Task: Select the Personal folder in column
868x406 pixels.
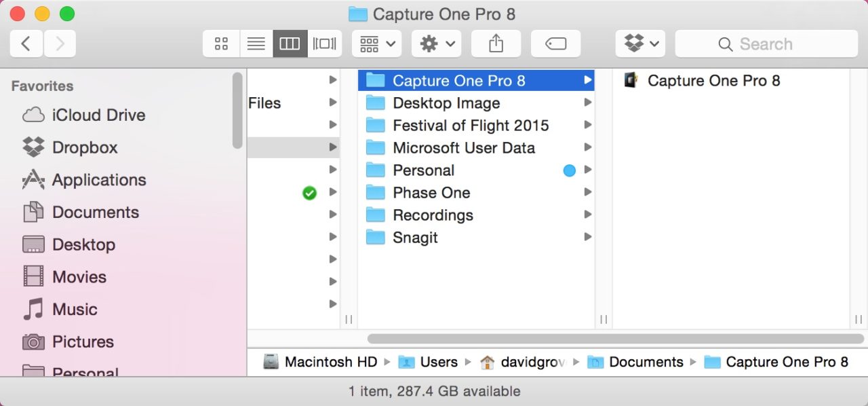Action: (x=476, y=170)
